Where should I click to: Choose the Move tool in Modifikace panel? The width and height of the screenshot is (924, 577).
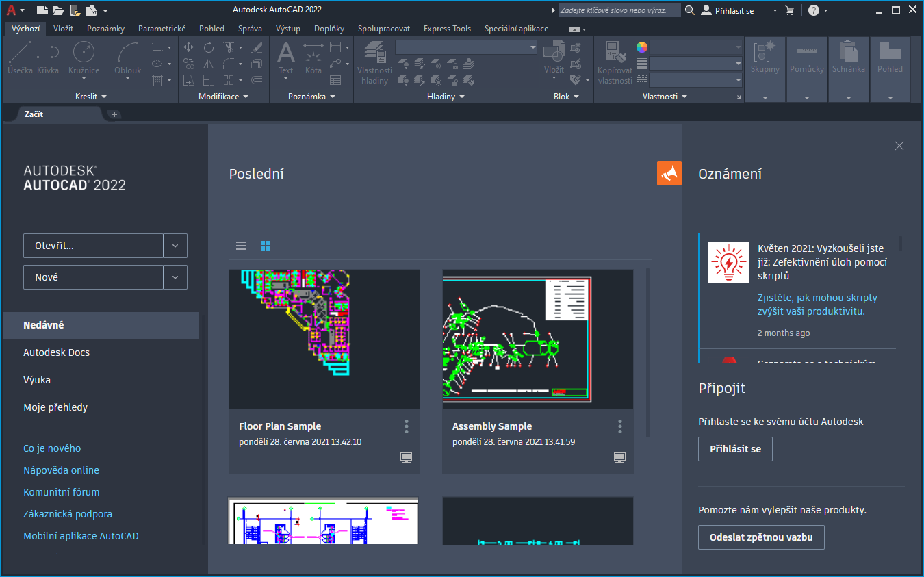pyautogui.click(x=189, y=47)
